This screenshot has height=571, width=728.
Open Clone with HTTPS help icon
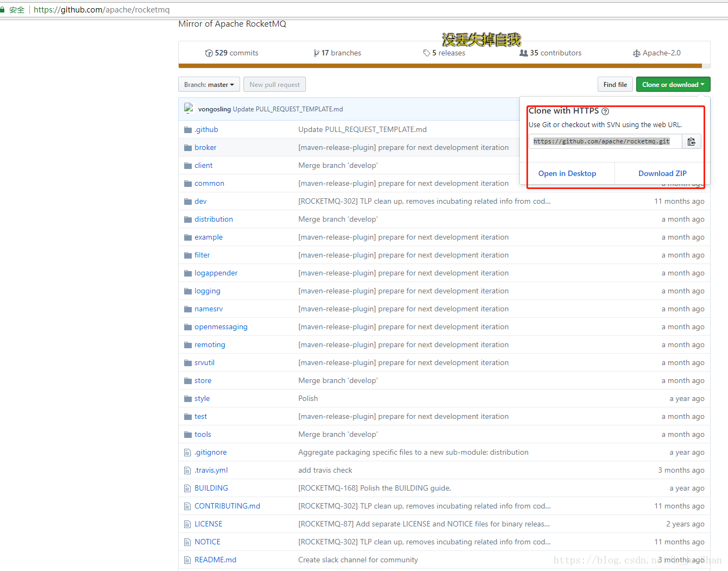coord(605,111)
